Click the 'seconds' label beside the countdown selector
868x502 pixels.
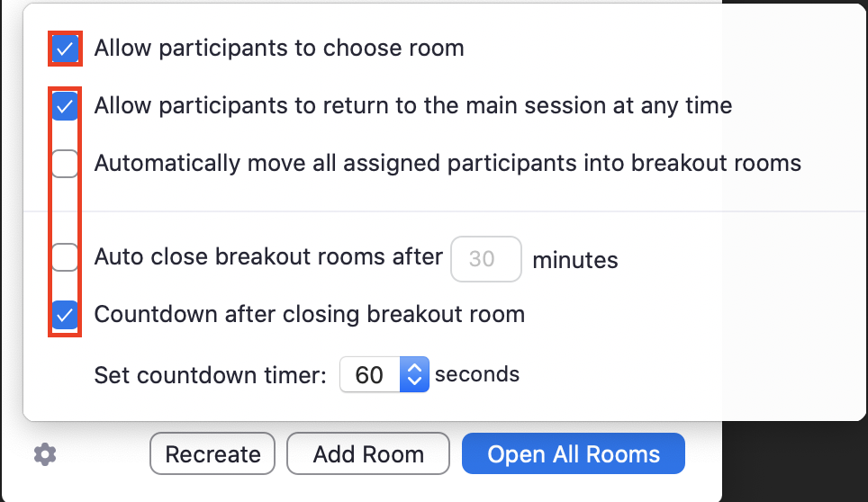(x=477, y=374)
